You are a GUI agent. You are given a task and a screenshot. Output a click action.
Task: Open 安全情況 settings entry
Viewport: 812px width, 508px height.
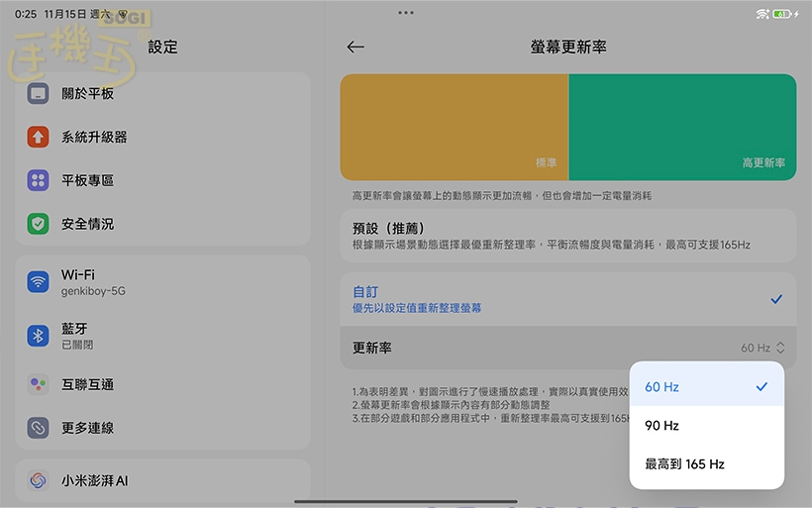(x=162, y=224)
